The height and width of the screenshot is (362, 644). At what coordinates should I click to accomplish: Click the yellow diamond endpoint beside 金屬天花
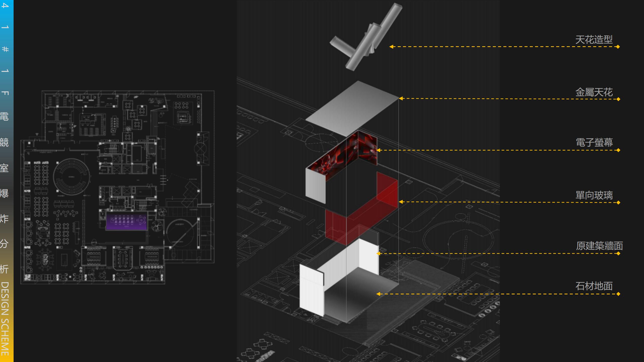[x=618, y=99]
